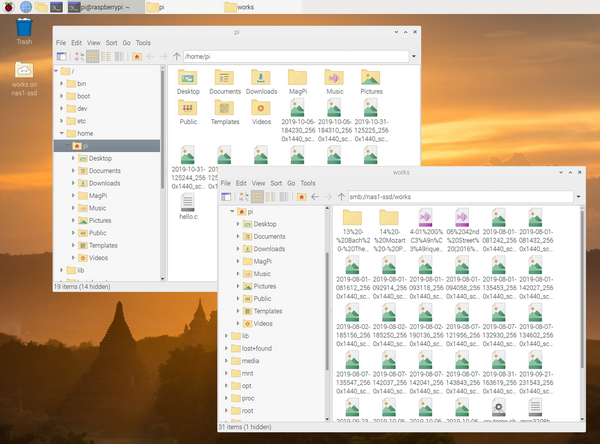Expand the boot folder in the tree
The image size is (600, 444).
click(61, 96)
